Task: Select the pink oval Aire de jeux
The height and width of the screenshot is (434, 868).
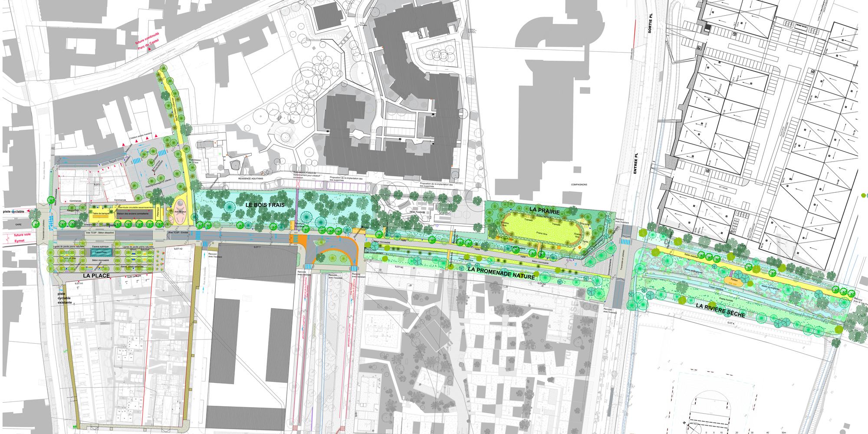Action: [180, 211]
